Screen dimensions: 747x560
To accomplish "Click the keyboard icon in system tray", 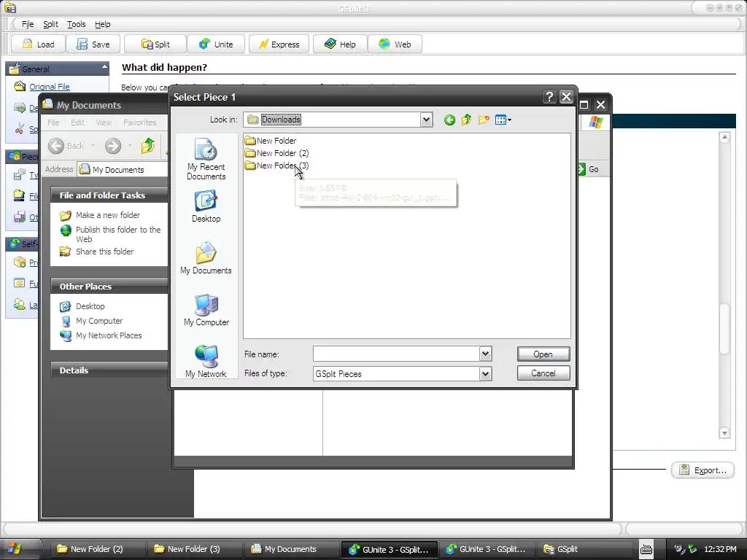I will coord(646,550).
